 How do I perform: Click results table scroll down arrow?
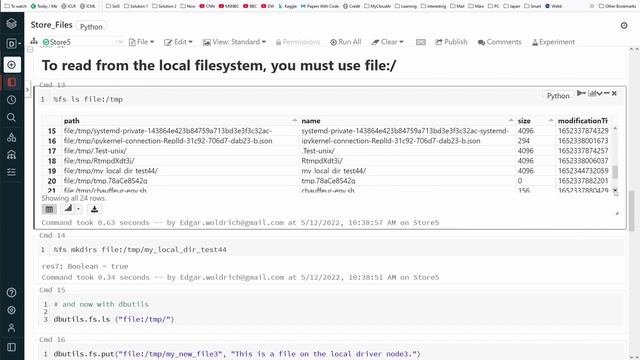click(615, 190)
